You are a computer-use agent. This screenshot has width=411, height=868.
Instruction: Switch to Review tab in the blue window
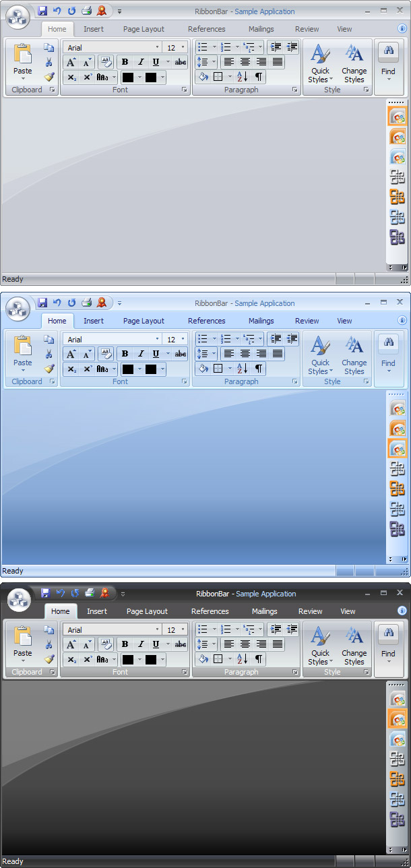pos(307,321)
